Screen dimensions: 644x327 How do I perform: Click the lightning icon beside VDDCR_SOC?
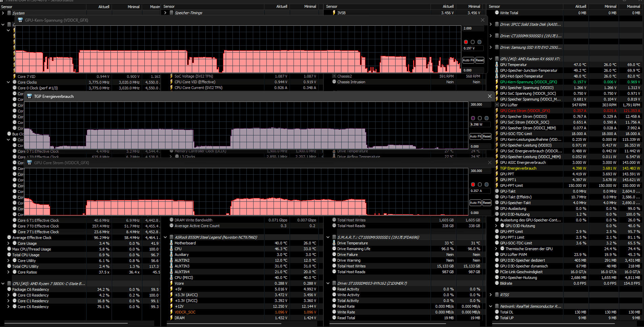172,312
